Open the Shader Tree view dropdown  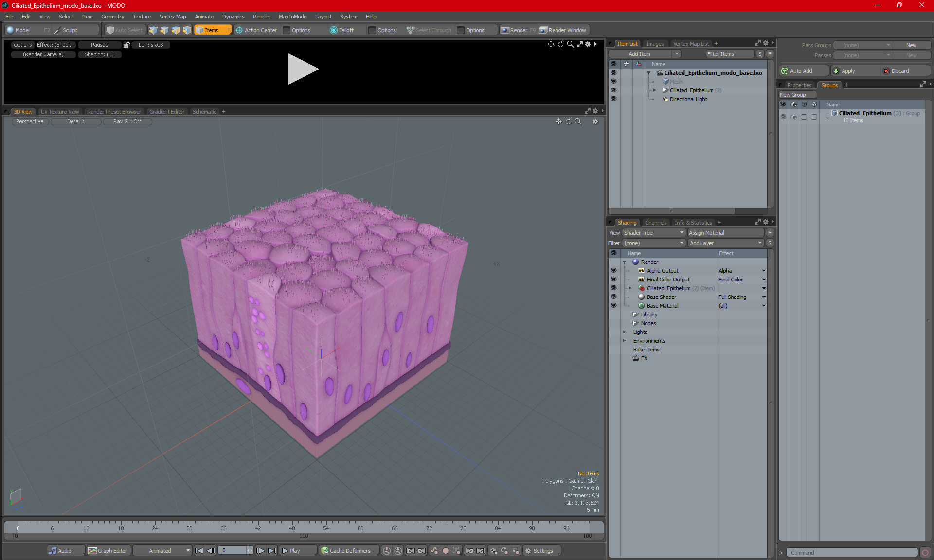[653, 233]
